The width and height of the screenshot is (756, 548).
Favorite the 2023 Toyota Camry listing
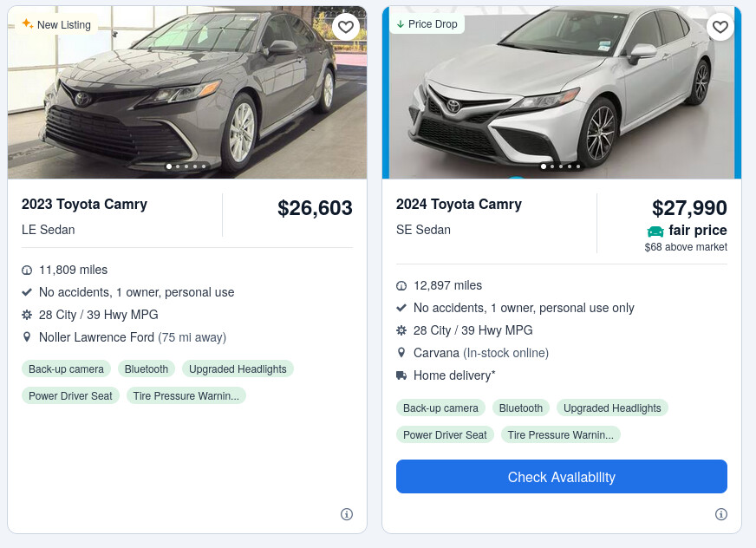tap(345, 27)
